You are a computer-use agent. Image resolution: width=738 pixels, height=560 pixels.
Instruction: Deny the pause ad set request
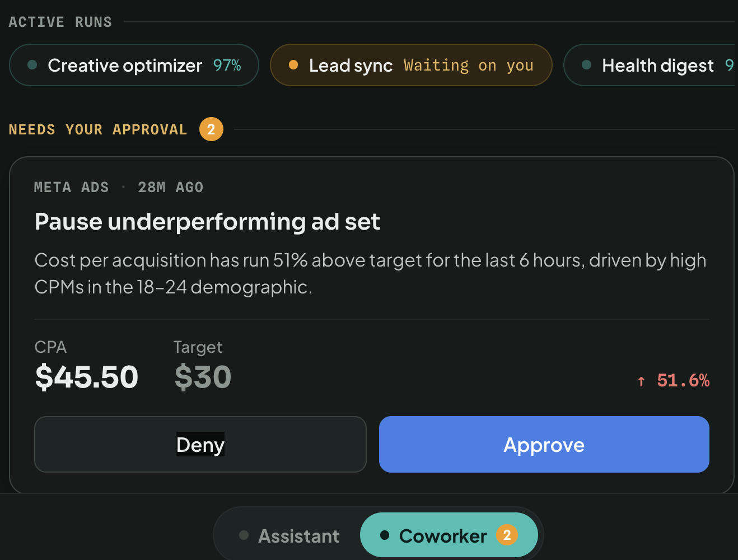pyautogui.click(x=200, y=444)
